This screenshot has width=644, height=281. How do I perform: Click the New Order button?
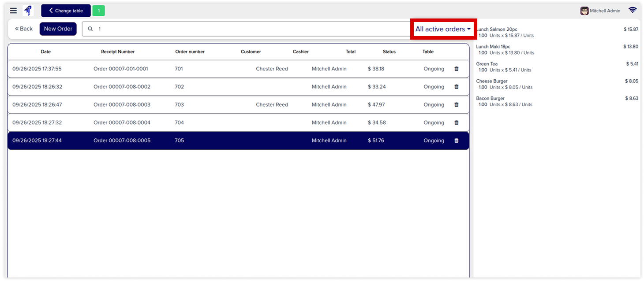pyautogui.click(x=58, y=29)
